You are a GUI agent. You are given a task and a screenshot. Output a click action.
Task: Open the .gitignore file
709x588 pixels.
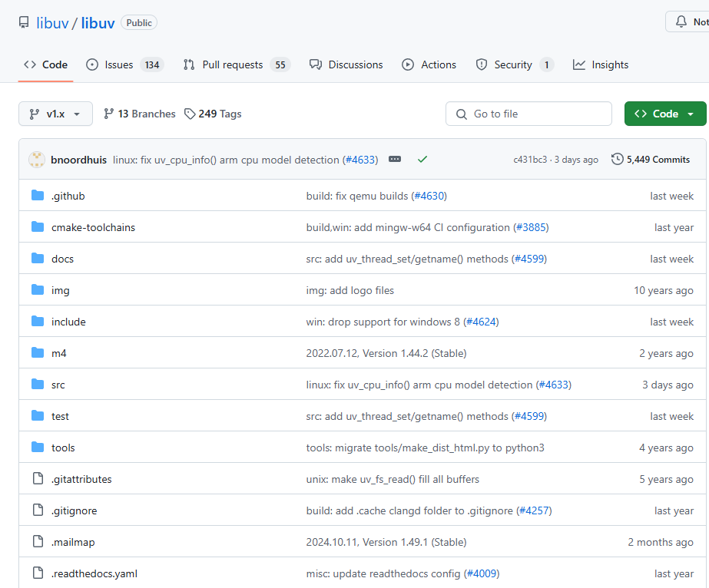pyautogui.click(x=75, y=510)
